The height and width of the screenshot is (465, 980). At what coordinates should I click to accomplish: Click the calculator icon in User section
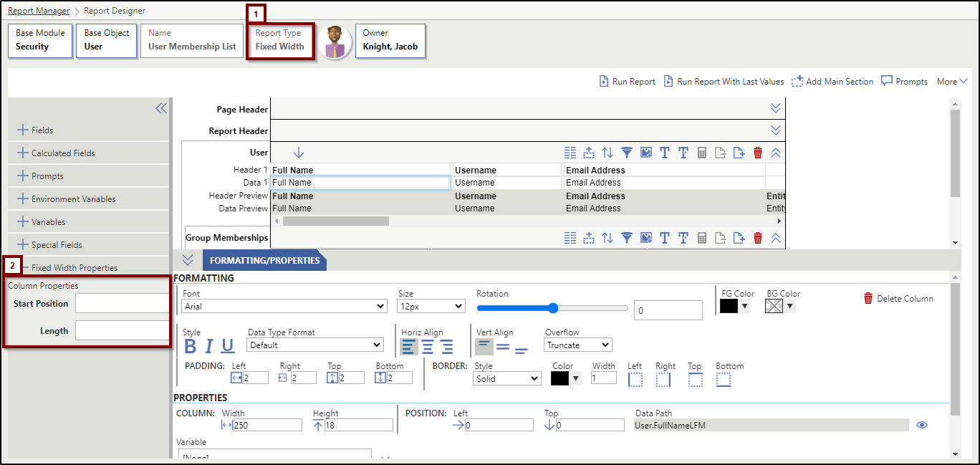[702, 153]
